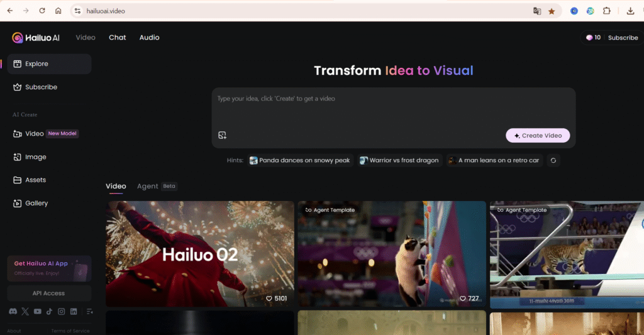This screenshot has width=644, height=335.
Task: Open the climbing cat Agent Template thumbnail
Action: (x=392, y=254)
